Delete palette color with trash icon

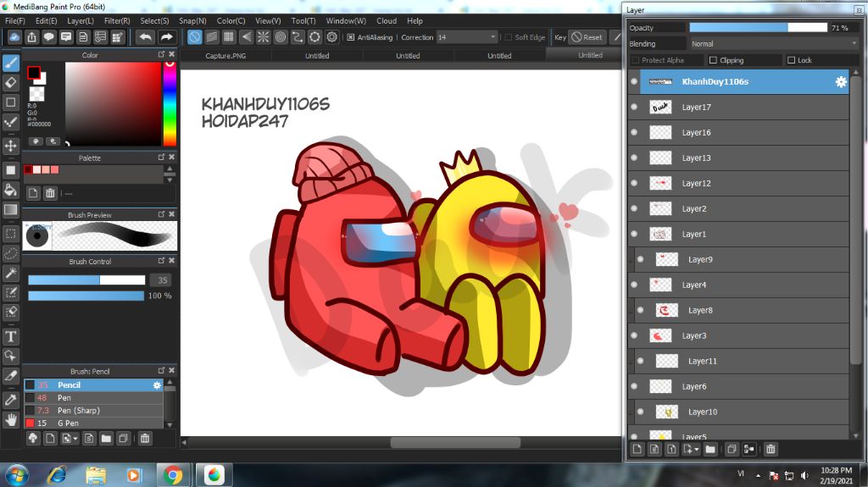[50, 192]
